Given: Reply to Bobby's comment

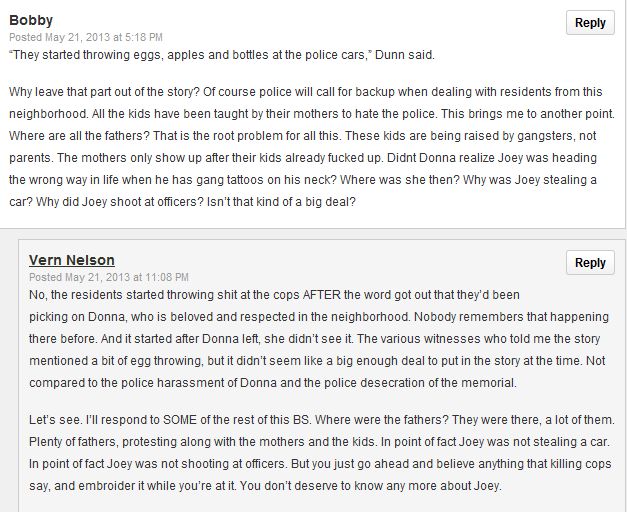Looking at the screenshot, I should (590, 23).
